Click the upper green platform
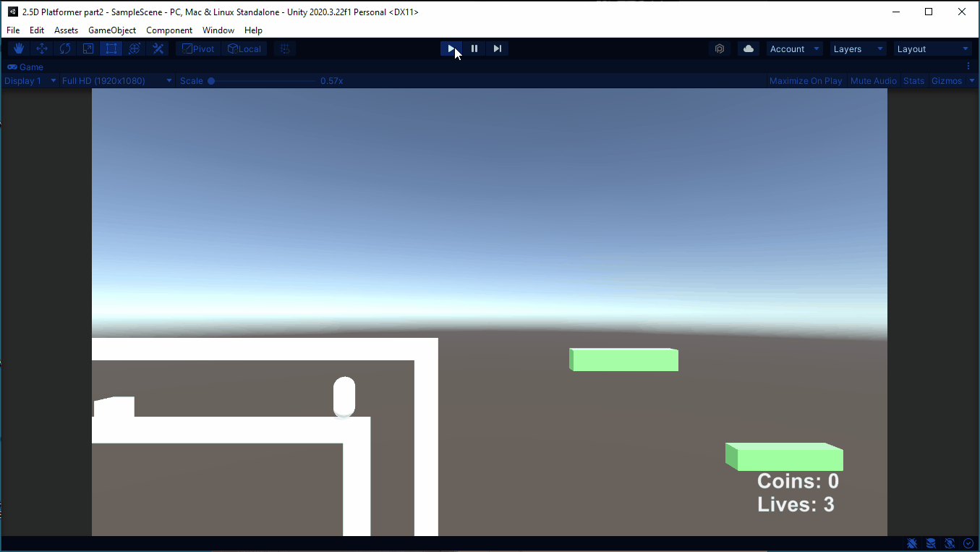This screenshot has height=552, width=980. [623, 360]
